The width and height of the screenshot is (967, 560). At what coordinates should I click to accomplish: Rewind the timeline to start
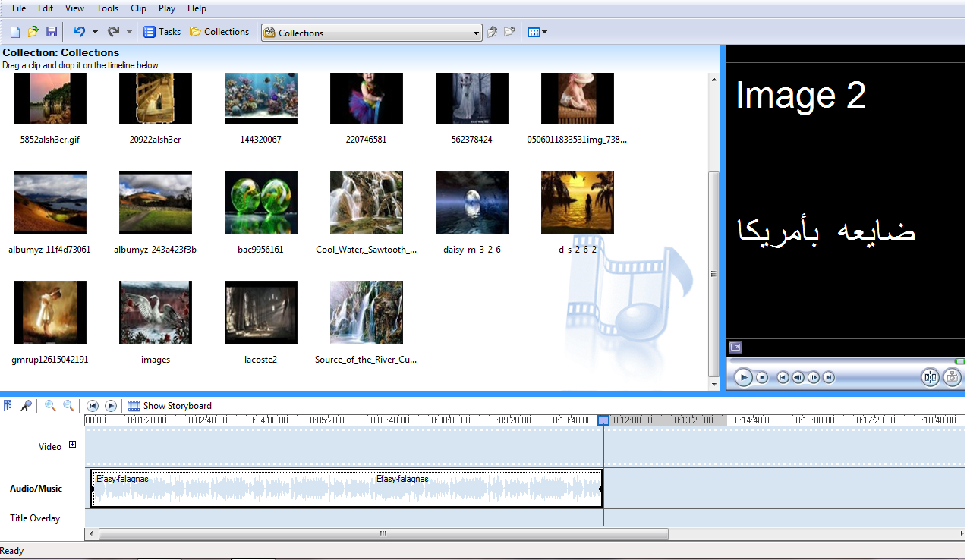click(x=93, y=406)
